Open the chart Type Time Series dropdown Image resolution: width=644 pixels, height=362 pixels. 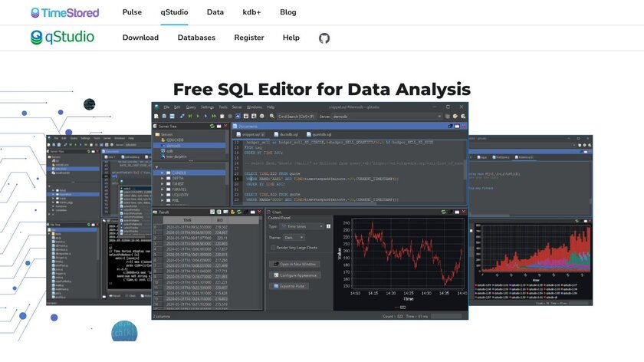click(x=302, y=226)
